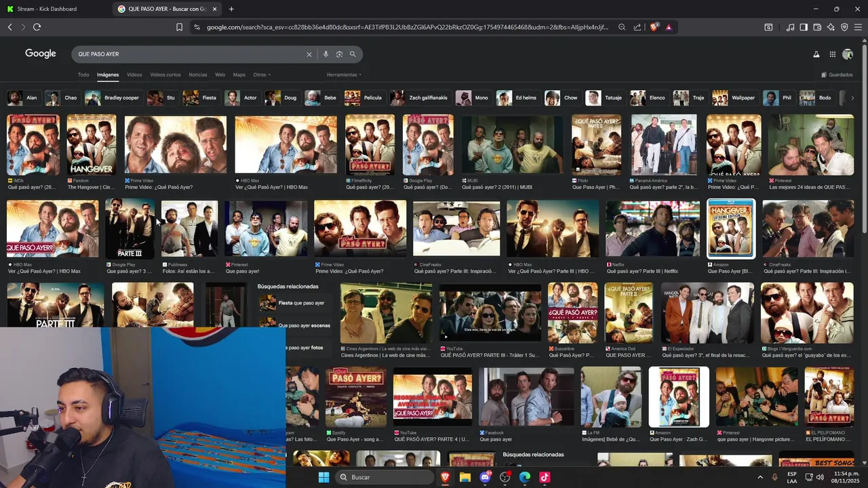868x488 pixels.
Task: Open related search Que paso ayer escenas
Action: (295, 325)
